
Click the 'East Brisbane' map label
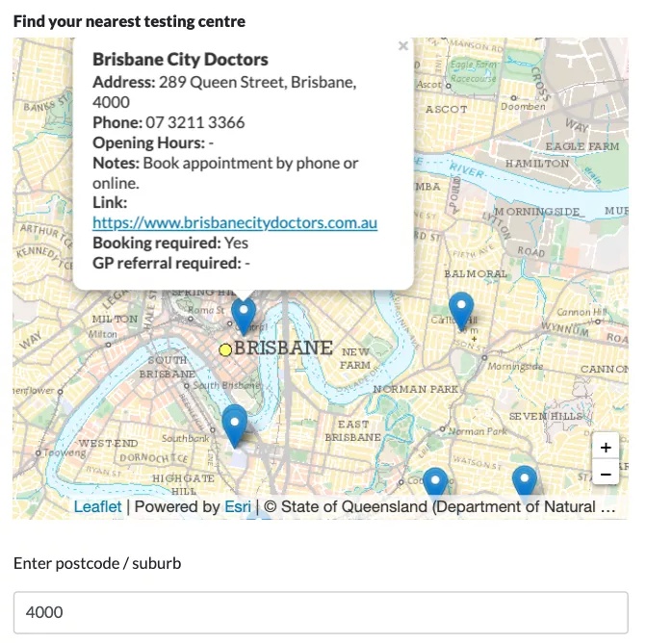tap(352, 430)
